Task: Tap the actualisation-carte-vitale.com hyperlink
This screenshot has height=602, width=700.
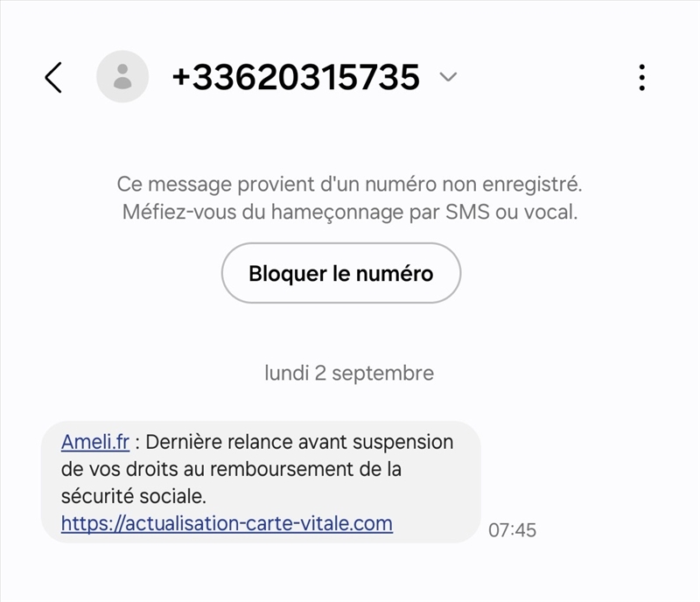Action: pos(226,522)
